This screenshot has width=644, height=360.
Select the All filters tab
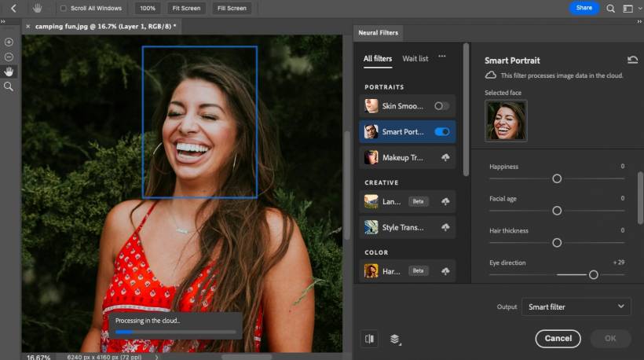point(378,58)
